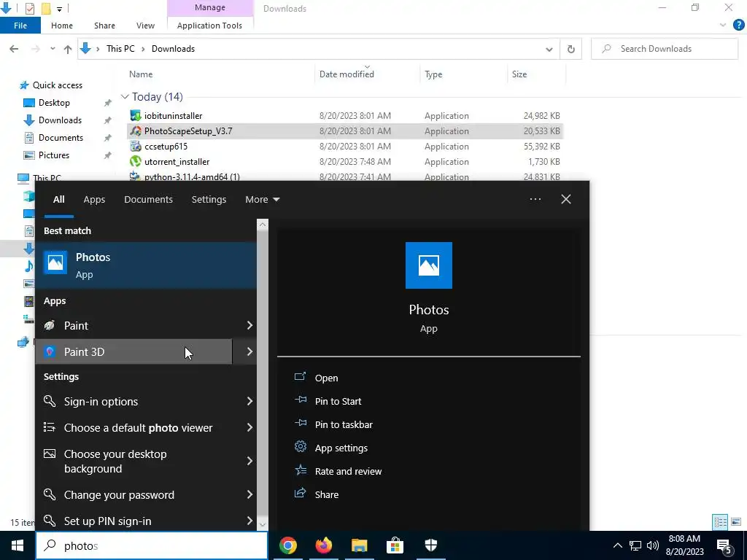This screenshot has height=560, width=747.
Task: Click the Sign-in options key icon
Action: tap(50, 401)
